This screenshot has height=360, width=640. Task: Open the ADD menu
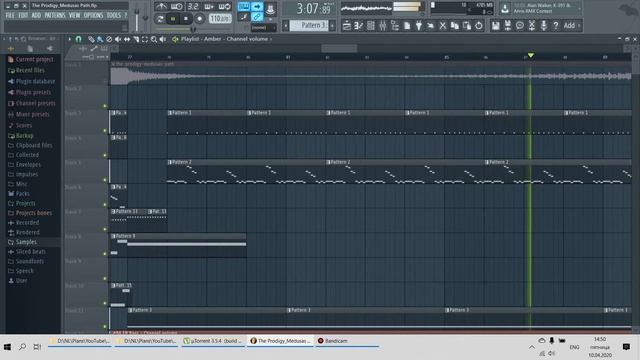pyautogui.click(x=36, y=16)
